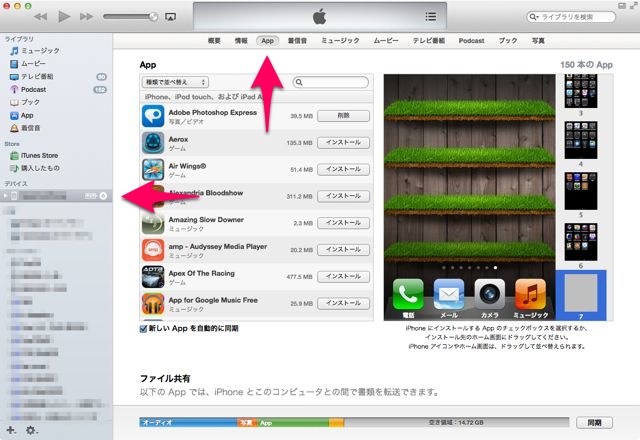Open the 種類で並べ替え sort dropdown
The width and height of the screenshot is (640, 440).
(175, 82)
